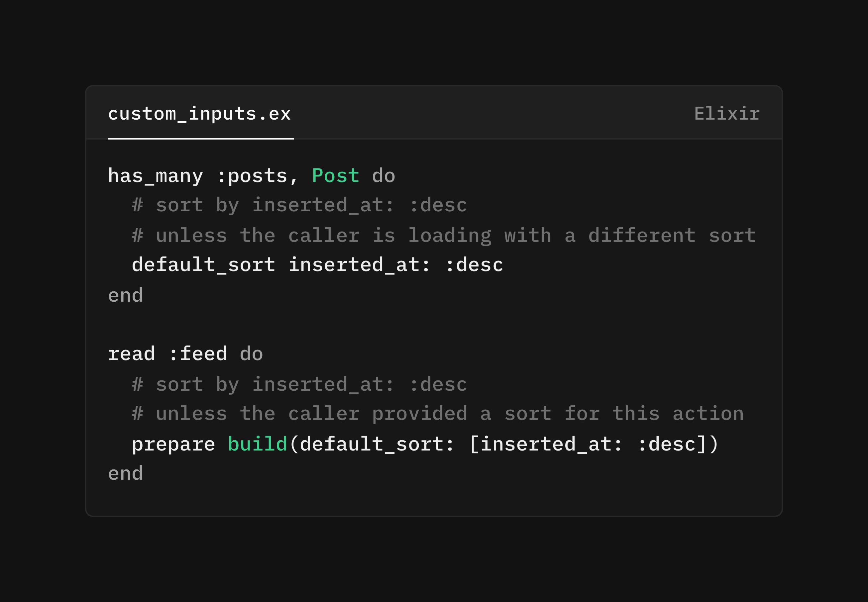The height and width of the screenshot is (602, 868).
Task: Click the green Post module name
Action: (x=336, y=176)
